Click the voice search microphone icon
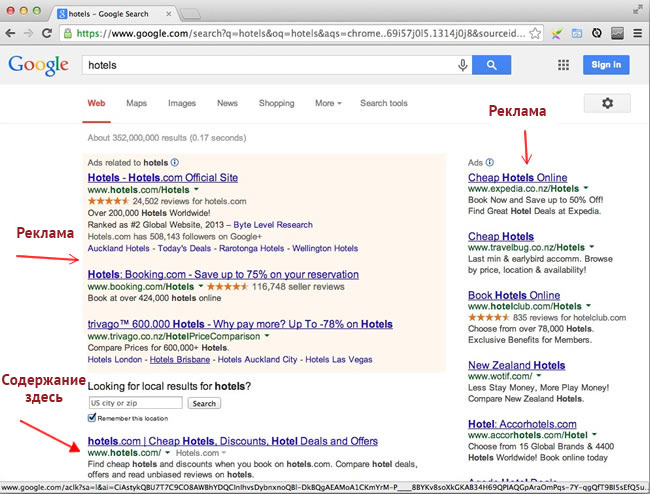Viewport: 650px width, 494px height. coord(462,65)
